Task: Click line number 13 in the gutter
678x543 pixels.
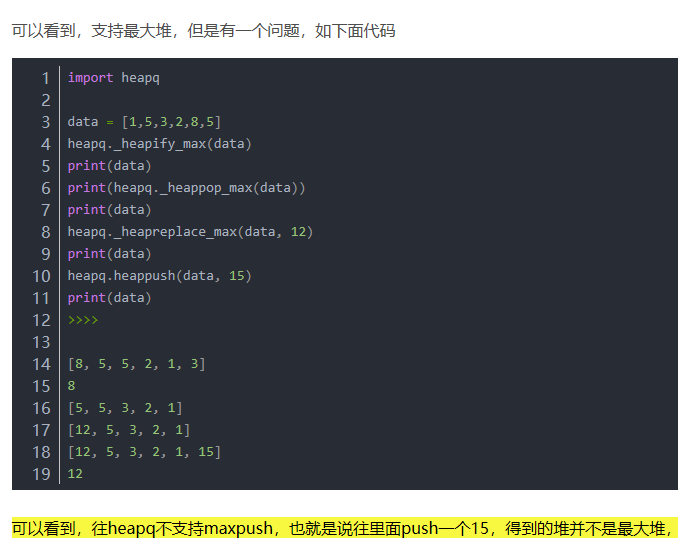Action: coord(42,342)
